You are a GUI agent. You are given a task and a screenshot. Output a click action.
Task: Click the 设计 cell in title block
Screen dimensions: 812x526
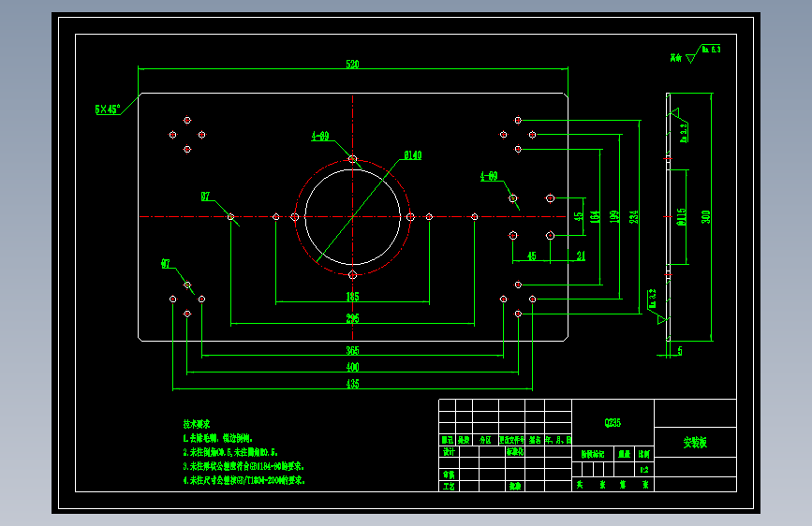click(x=449, y=452)
